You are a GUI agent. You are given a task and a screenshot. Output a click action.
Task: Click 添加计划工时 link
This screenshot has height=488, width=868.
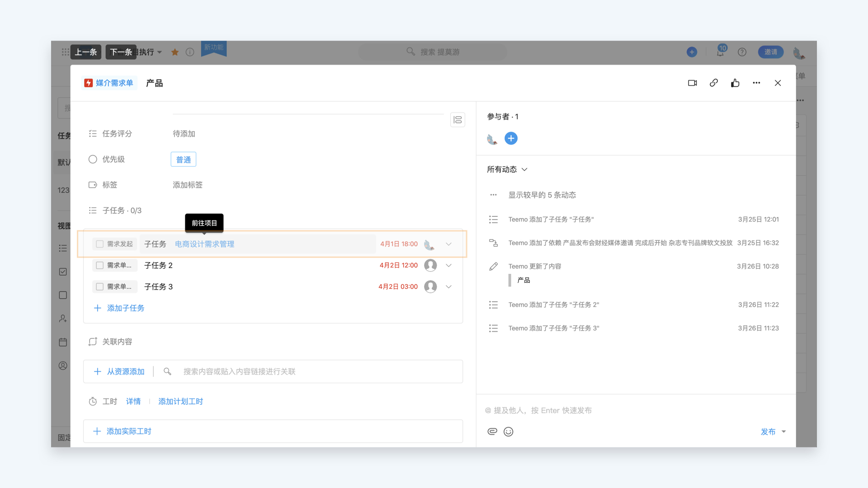pyautogui.click(x=180, y=401)
